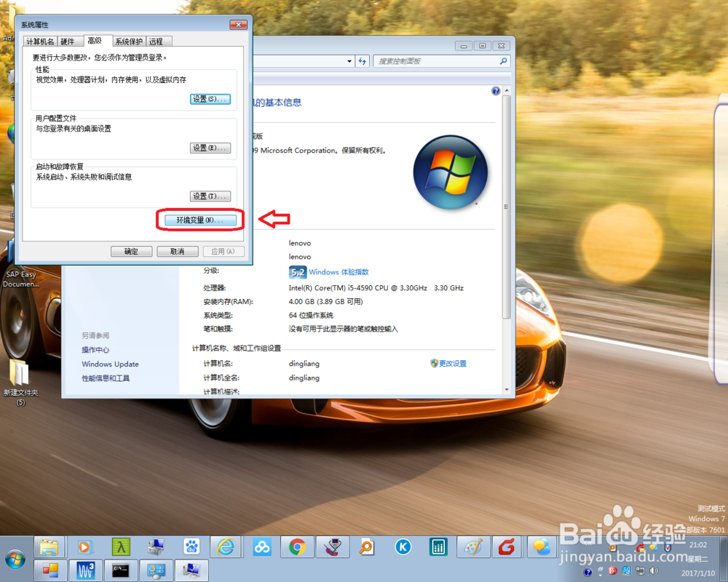Open Windows Explorer from the taskbar
This screenshot has height=582, width=728.
[50, 547]
